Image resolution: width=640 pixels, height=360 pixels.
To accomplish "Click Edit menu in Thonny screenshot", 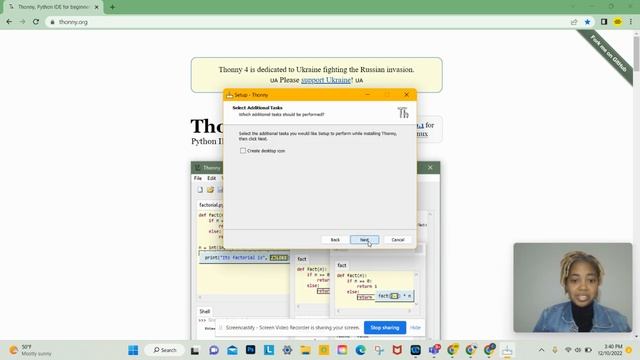I will point(211,178).
